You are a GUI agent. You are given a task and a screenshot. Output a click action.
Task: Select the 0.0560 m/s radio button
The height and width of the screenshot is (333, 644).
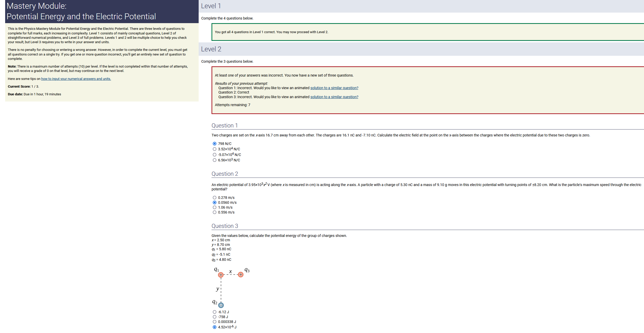[214, 202]
